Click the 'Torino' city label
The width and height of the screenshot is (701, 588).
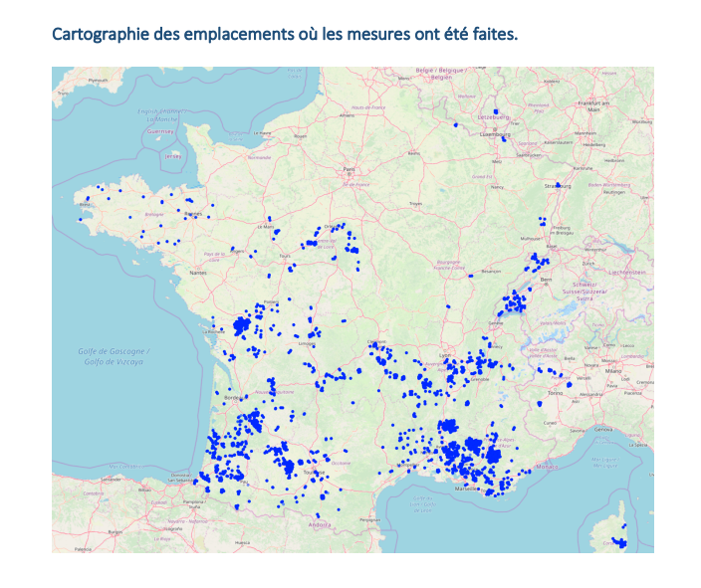pos(556,393)
